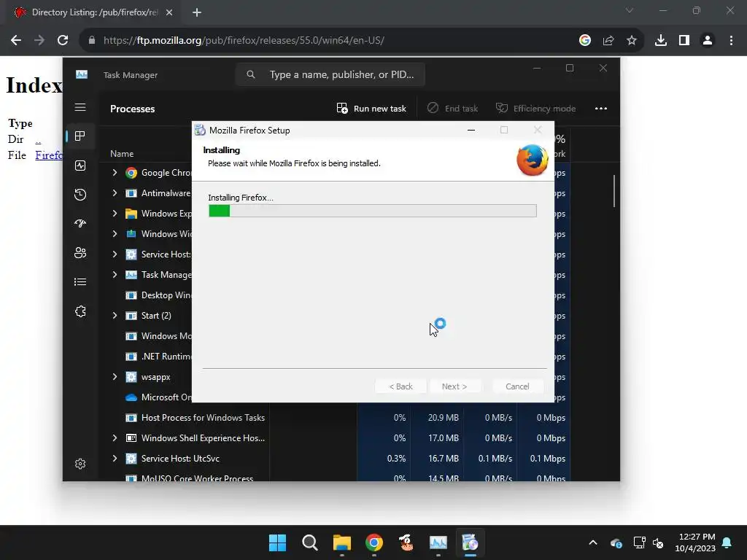Viewport: 747px width, 560px height.
Task: Select Desktop Window Manager process row
Action: [146, 295]
